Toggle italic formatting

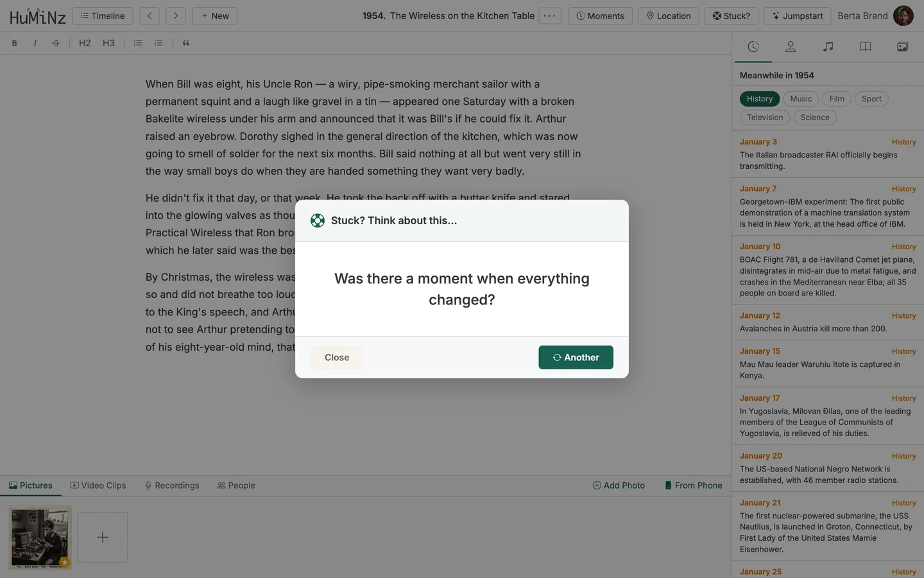35,43
